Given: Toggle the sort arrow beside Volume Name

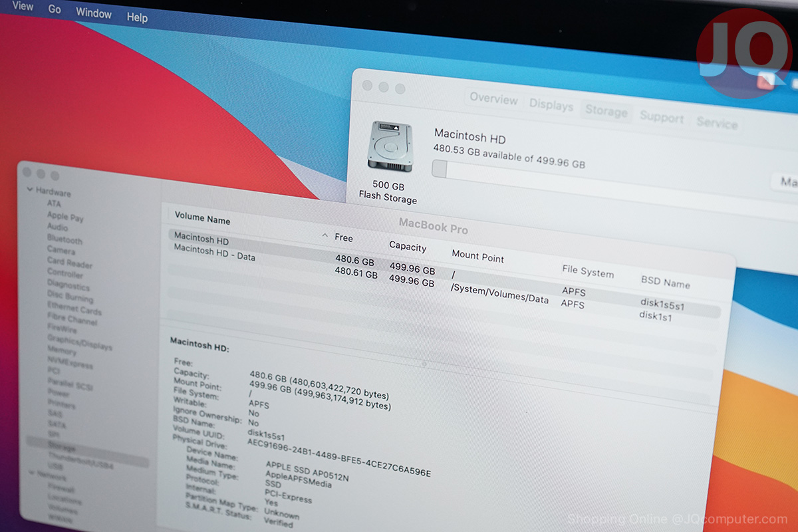Looking at the screenshot, I should tap(325, 235).
